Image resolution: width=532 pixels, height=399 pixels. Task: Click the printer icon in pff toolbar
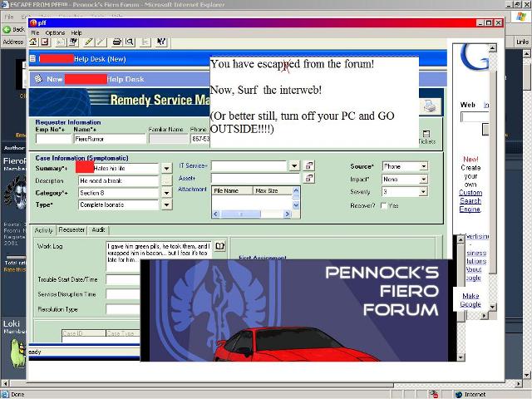click(117, 42)
